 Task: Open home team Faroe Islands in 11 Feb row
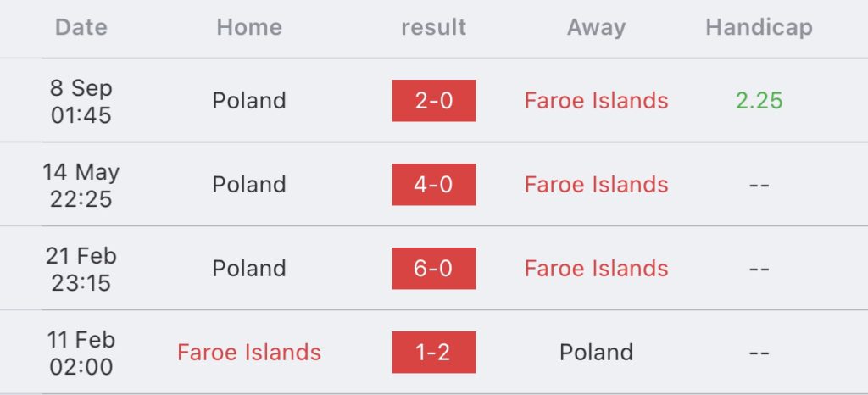[249, 353]
